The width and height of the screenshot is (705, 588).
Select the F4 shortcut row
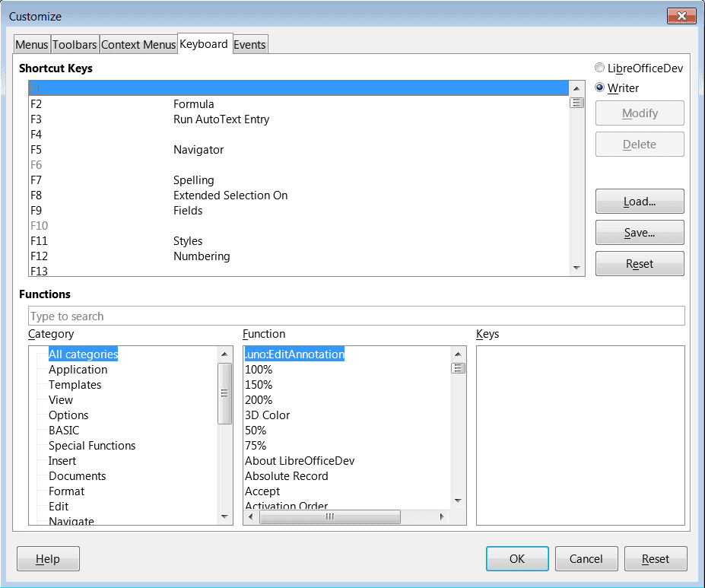tap(299, 135)
